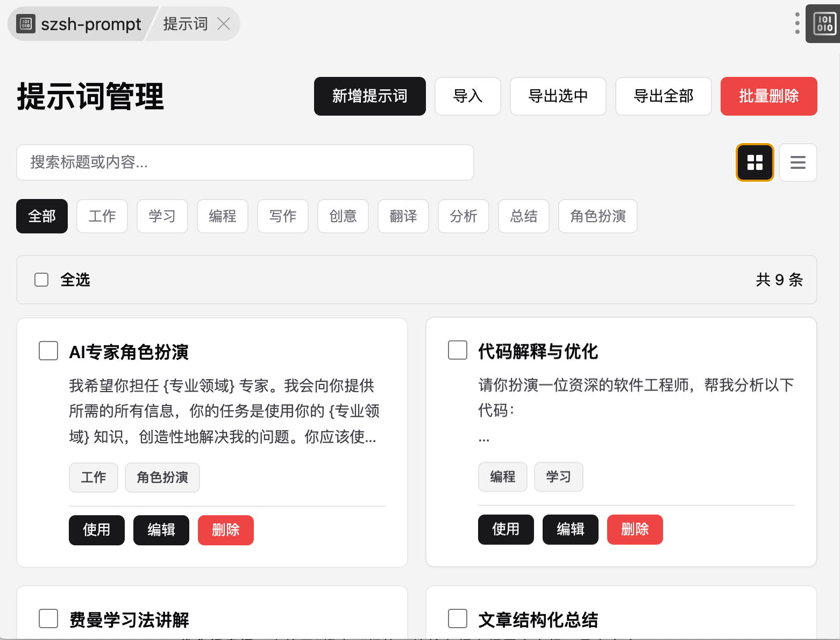Viewport: 840px width, 640px height.
Task: Focus the 搜索标题或内容 search field
Action: pos(245,162)
